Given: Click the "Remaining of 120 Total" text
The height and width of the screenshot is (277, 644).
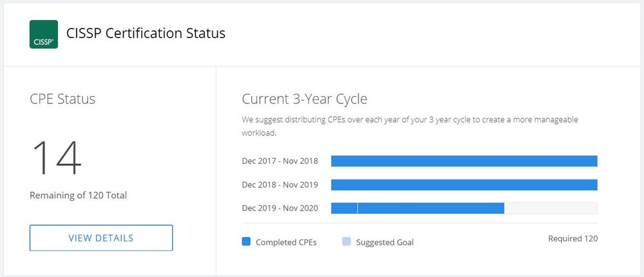Looking at the screenshot, I should (78, 195).
